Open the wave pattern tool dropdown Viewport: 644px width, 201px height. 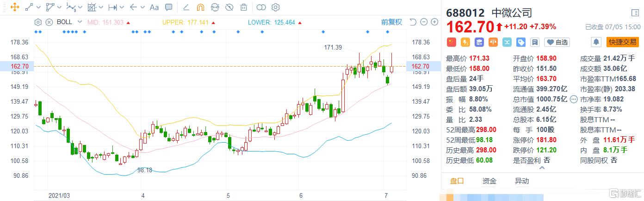[x=79, y=7]
